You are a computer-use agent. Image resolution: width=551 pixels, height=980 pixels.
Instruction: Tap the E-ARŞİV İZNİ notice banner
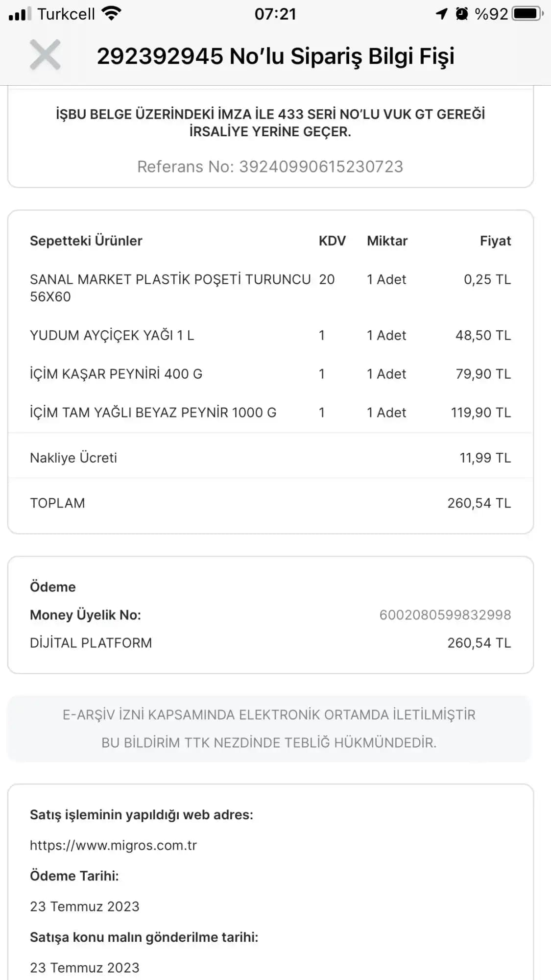coord(269,729)
